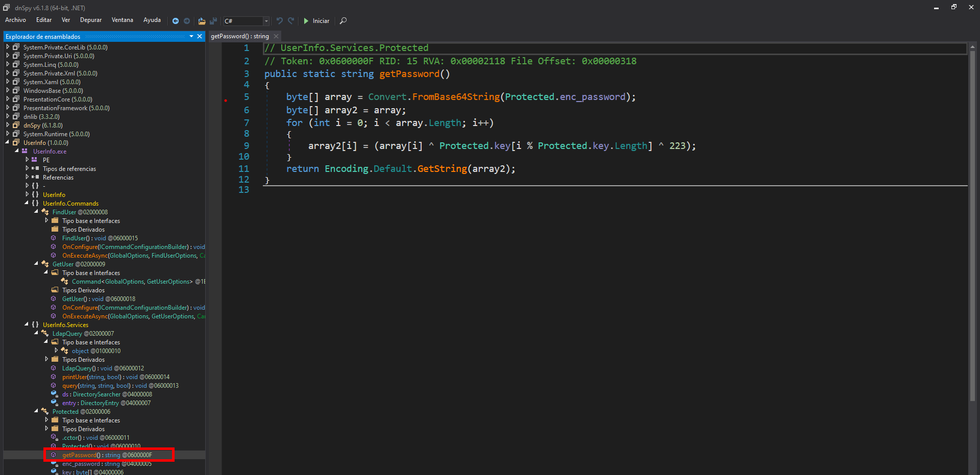Click the navigate back arrow icon
The height and width of the screenshot is (475, 980).
(x=176, y=21)
